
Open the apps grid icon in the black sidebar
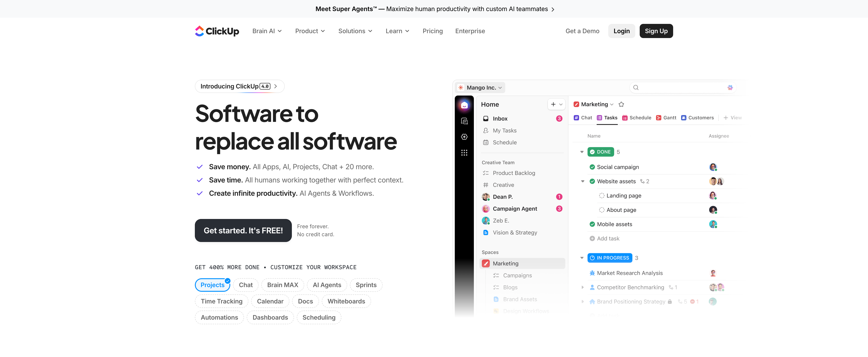click(x=464, y=152)
